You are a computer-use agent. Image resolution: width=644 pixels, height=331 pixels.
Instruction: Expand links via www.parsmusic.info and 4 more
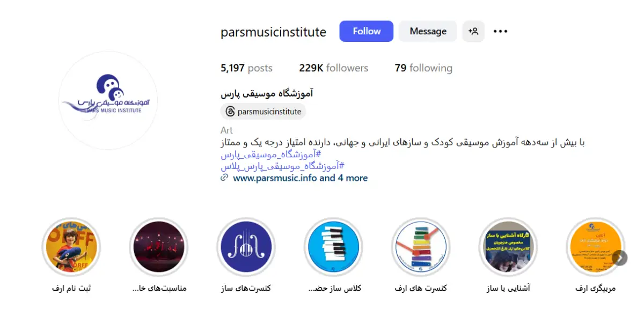click(x=301, y=178)
